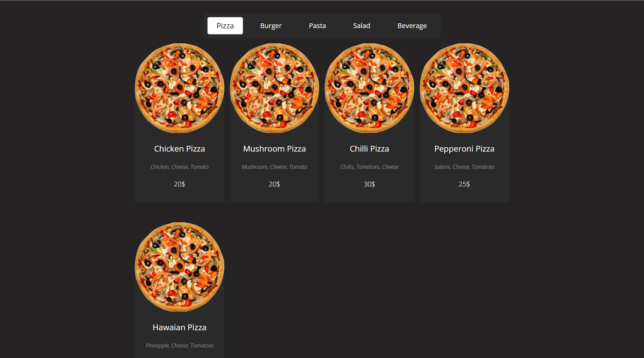Switch to the Burger tab
644x358 pixels.
click(270, 25)
